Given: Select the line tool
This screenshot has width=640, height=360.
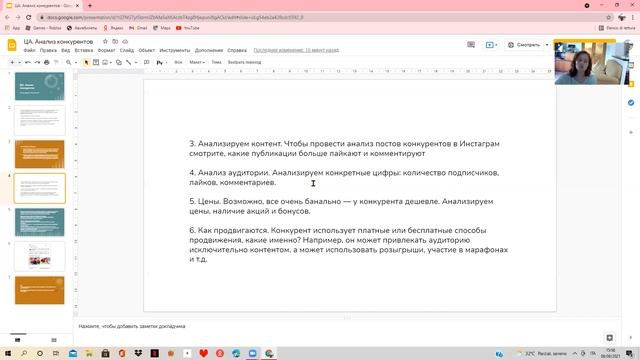Looking at the screenshot, I should pos(129,62).
